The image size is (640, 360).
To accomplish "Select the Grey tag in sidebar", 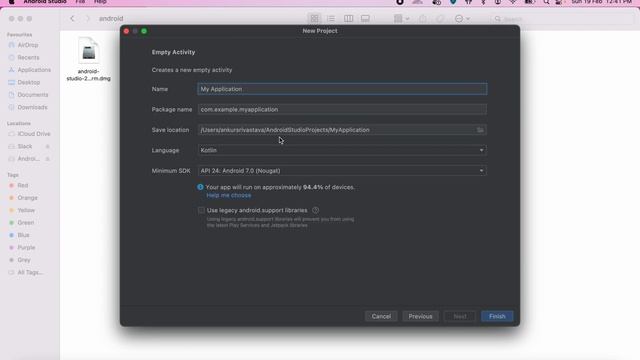I will pos(24,260).
